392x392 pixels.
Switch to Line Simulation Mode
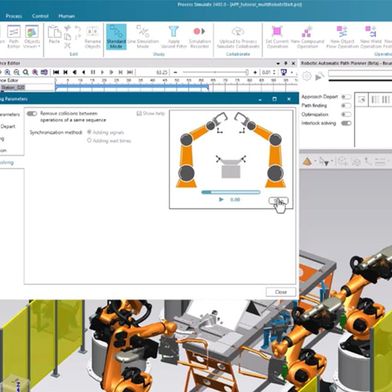(x=143, y=37)
